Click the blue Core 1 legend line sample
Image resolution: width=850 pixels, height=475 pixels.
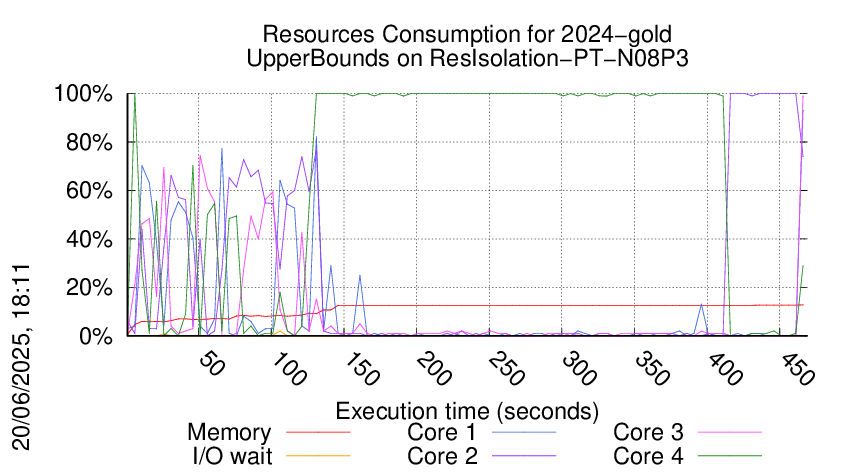pyautogui.click(x=524, y=432)
